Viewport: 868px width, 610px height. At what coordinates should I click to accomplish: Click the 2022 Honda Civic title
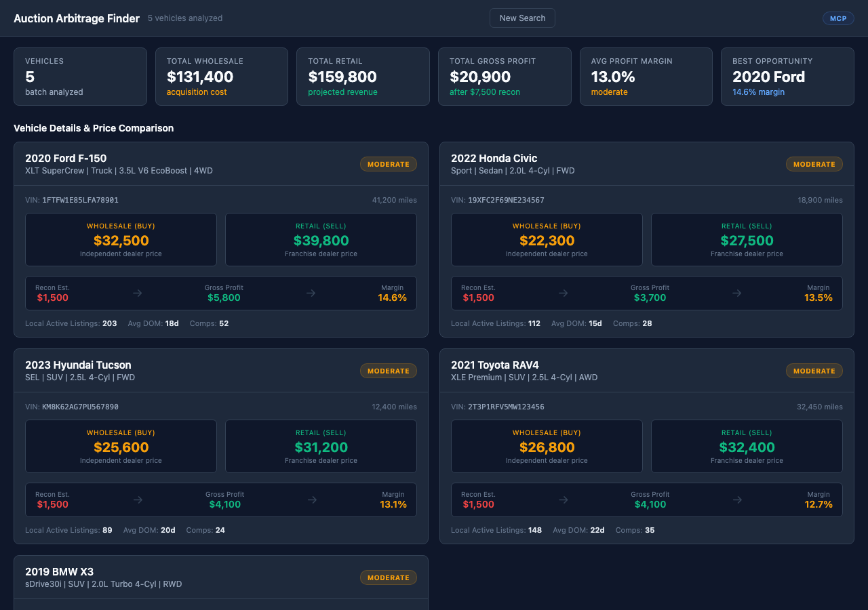pyautogui.click(x=494, y=159)
